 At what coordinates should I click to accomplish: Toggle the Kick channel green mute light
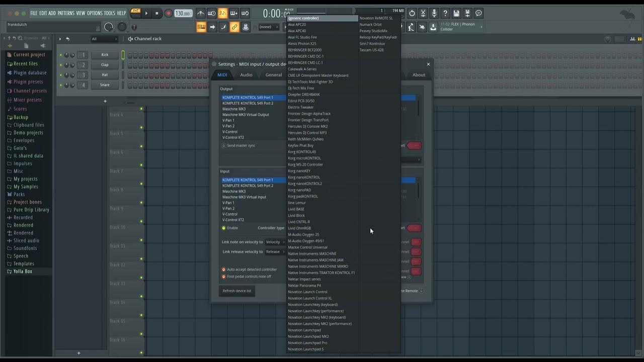tap(61, 55)
